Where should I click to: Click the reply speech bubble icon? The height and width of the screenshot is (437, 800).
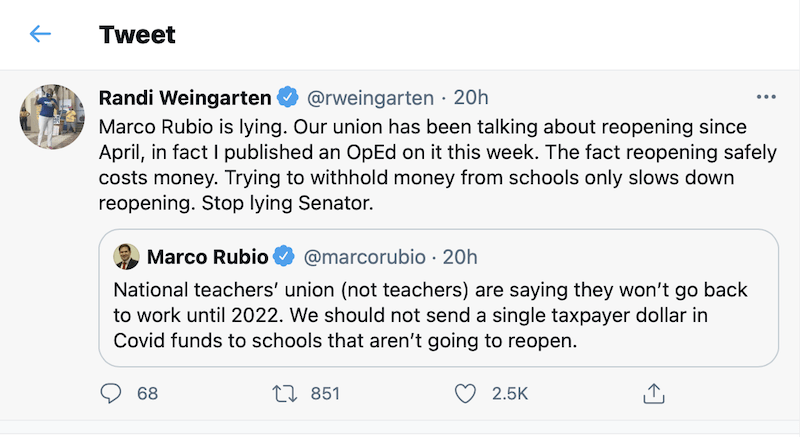pos(111,393)
